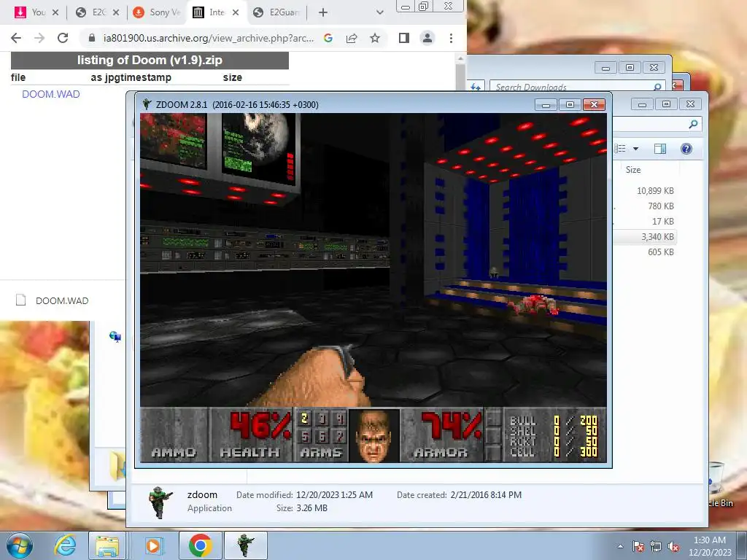
Task: Click the ARMOR 74% display
Action: click(441, 435)
